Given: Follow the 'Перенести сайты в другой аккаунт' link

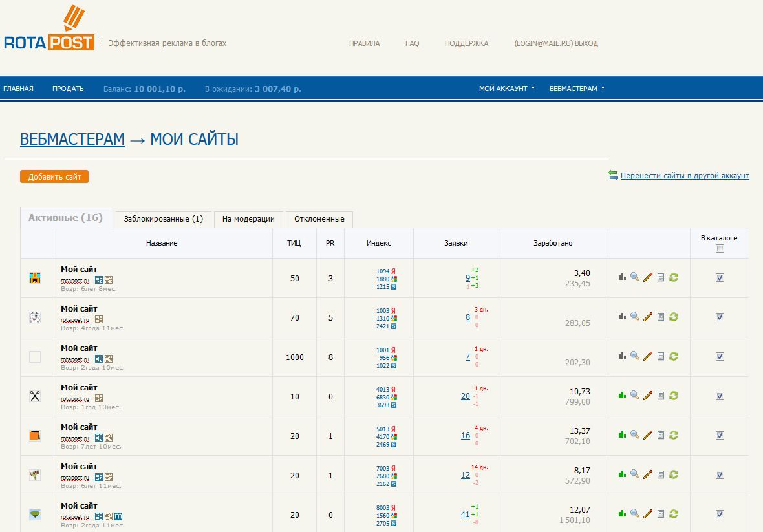Looking at the screenshot, I should tap(684, 176).
